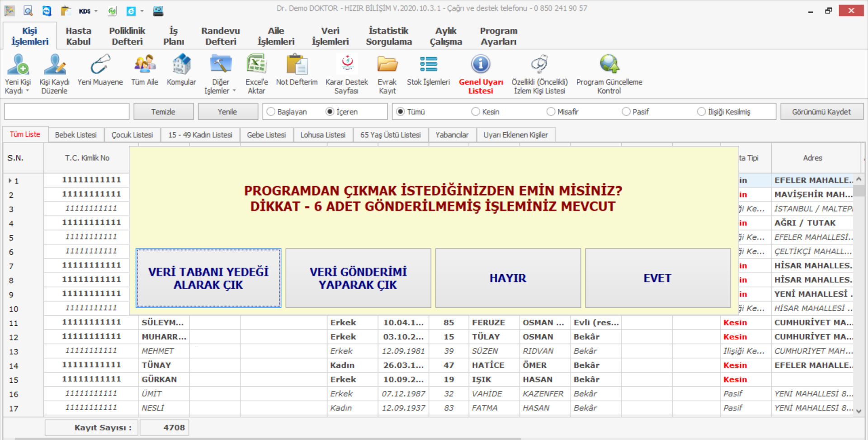Export with Excel'e Aktar icon
This screenshot has height=440, width=868.
[x=257, y=64]
